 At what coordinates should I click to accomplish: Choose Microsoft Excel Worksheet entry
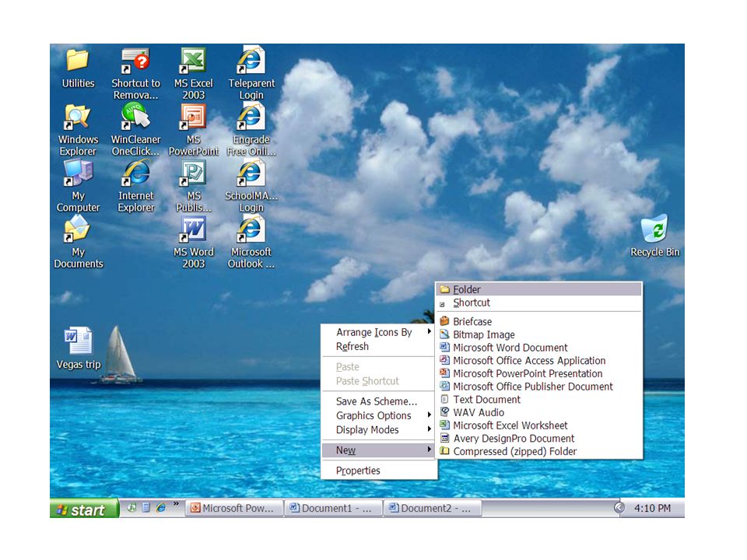[x=538, y=425]
